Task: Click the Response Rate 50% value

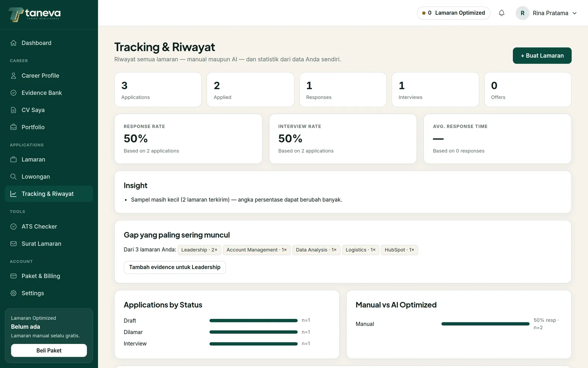Action: (136, 139)
